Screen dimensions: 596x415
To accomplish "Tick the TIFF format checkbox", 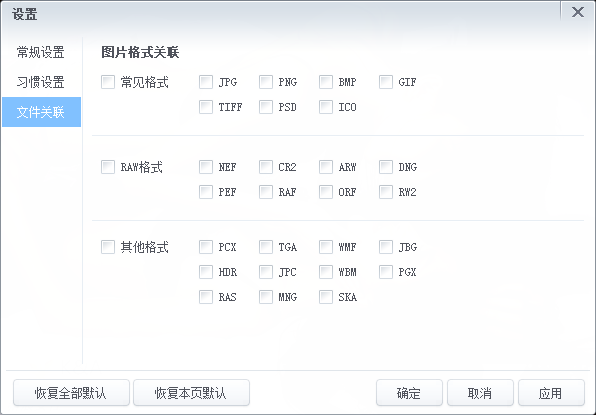I will (206, 107).
